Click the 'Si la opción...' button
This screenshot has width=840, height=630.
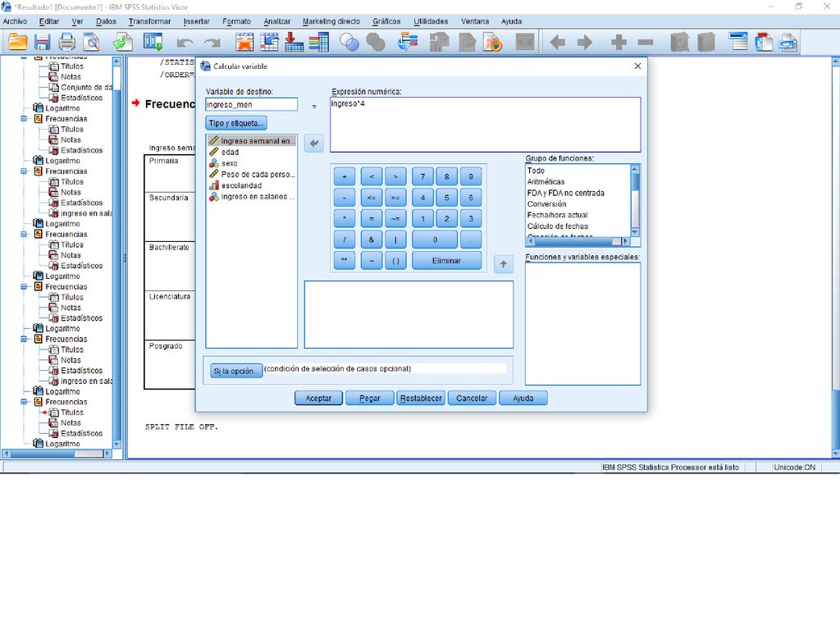coord(235,371)
